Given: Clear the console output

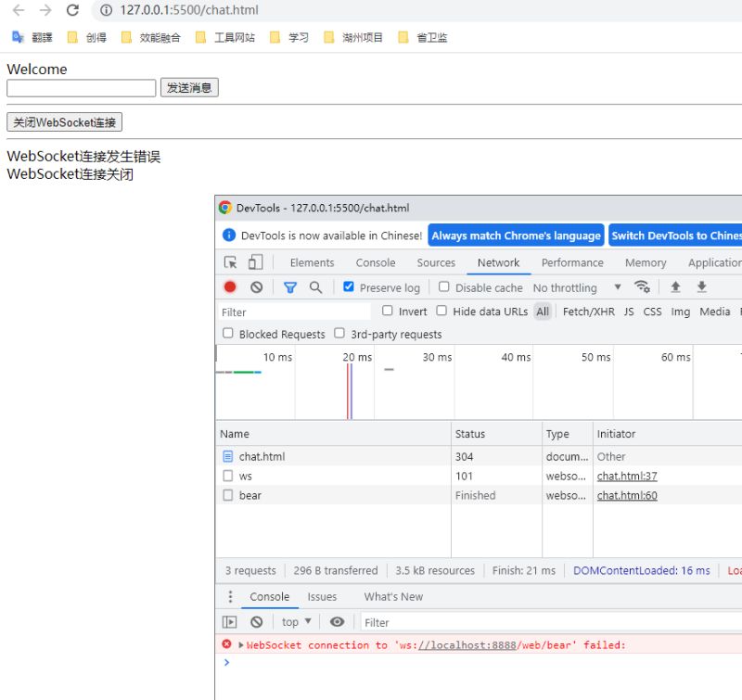Looking at the screenshot, I should pyautogui.click(x=257, y=622).
